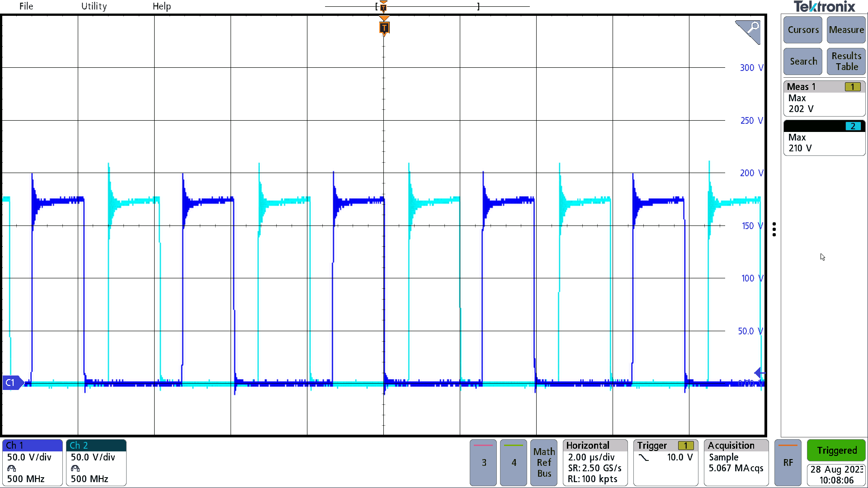Click the orange trigger position marker
Screen dimensions: 868x488
[384, 28]
